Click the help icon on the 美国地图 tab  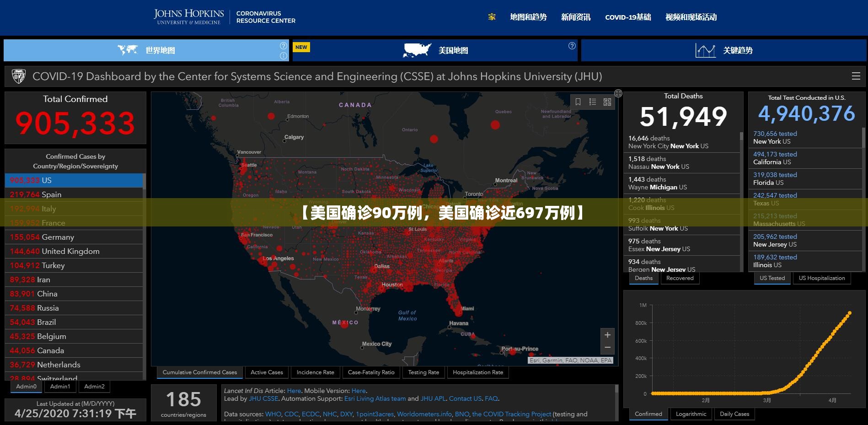tap(572, 46)
